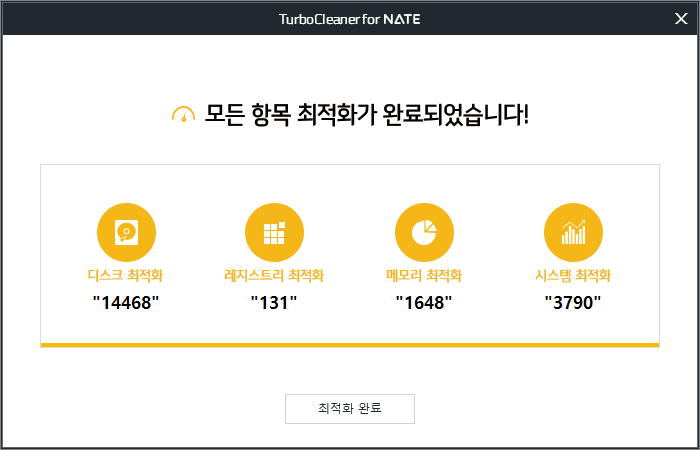Close the TurboCleaner for NATE window
700x450 pixels.
[x=681, y=19]
